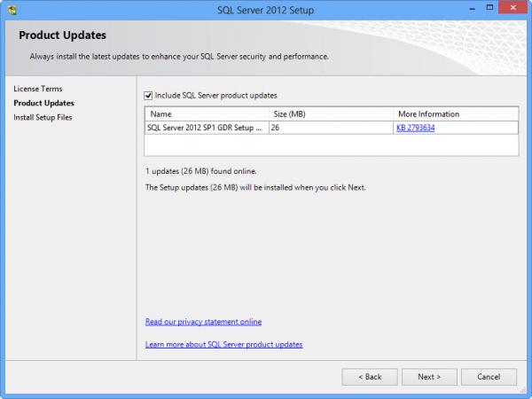Select Install Setup Files step in sidebar
532x399 pixels.
pyautogui.click(x=43, y=117)
